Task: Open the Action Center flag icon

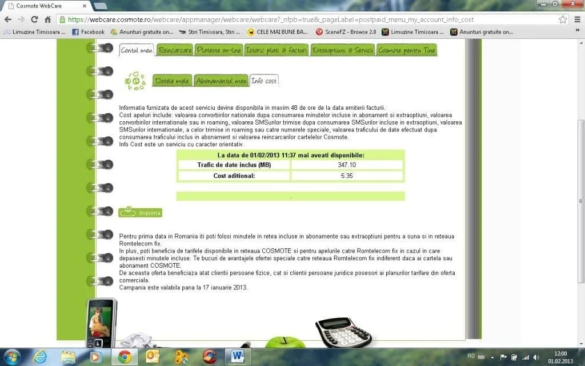Action: tap(503, 357)
